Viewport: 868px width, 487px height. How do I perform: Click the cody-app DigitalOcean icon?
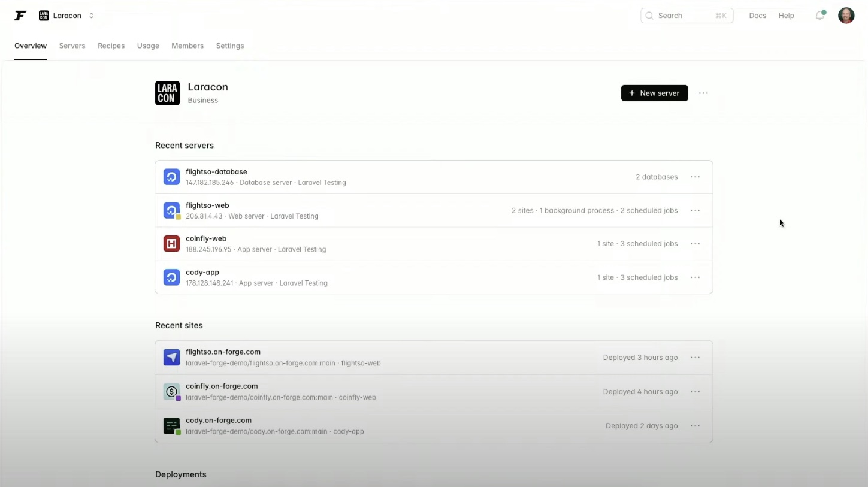(x=171, y=277)
